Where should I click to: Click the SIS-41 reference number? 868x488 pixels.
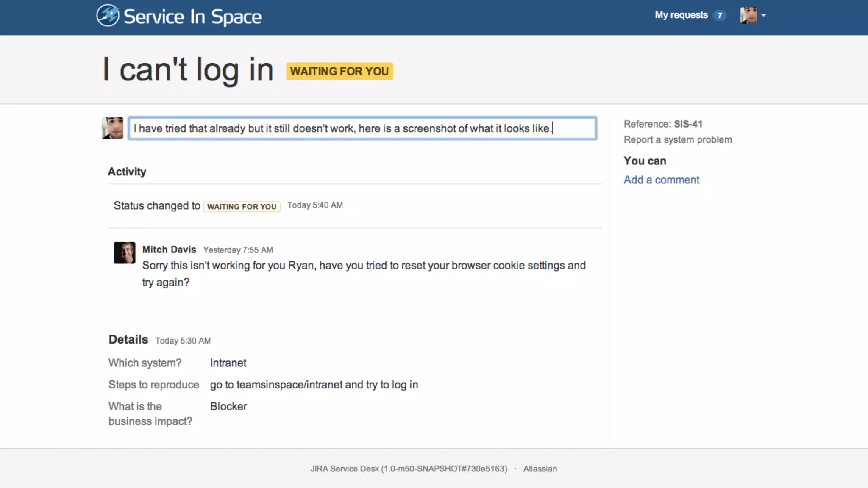pyautogui.click(x=688, y=124)
